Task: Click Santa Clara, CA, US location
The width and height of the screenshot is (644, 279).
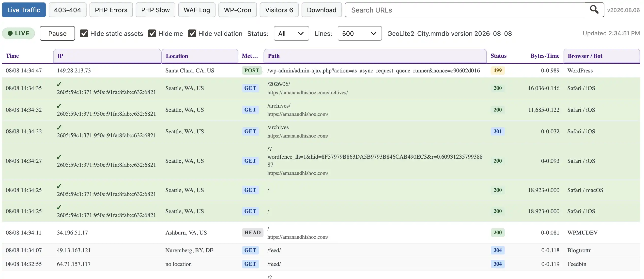Action: click(x=190, y=70)
